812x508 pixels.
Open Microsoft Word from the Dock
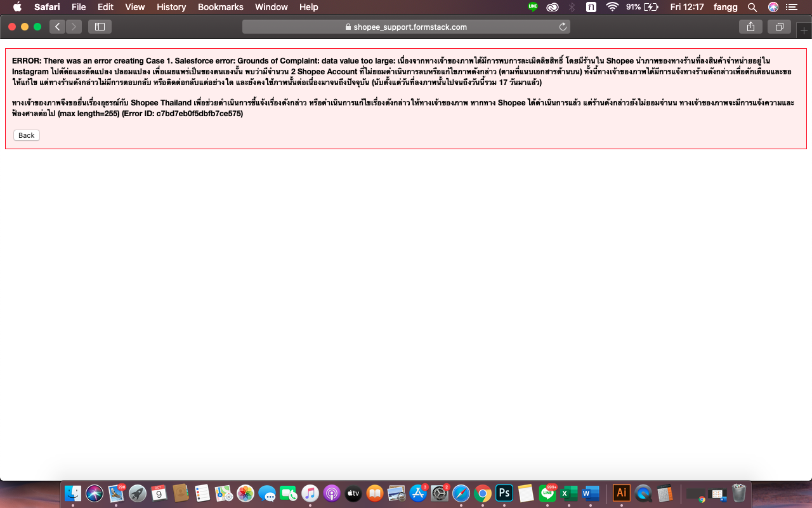click(x=591, y=493)
